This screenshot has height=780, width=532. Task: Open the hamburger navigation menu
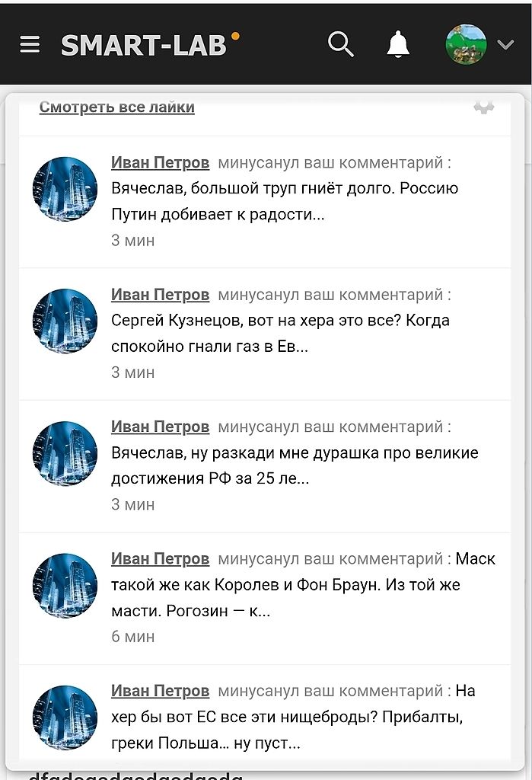[x=30, y=43]
